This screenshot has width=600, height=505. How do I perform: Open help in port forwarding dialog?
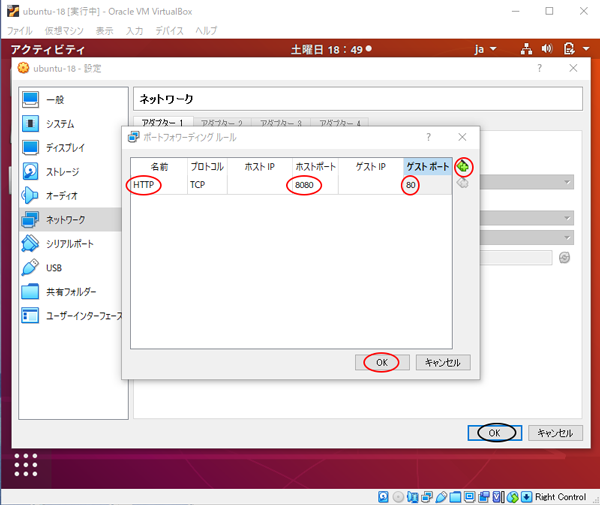click(429, 137)
